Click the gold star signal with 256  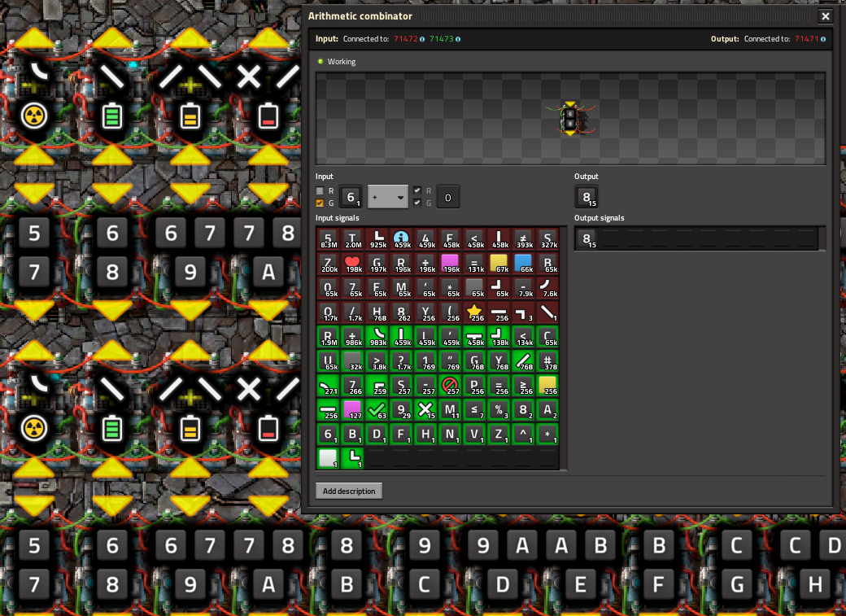click(x=474, y=312)
